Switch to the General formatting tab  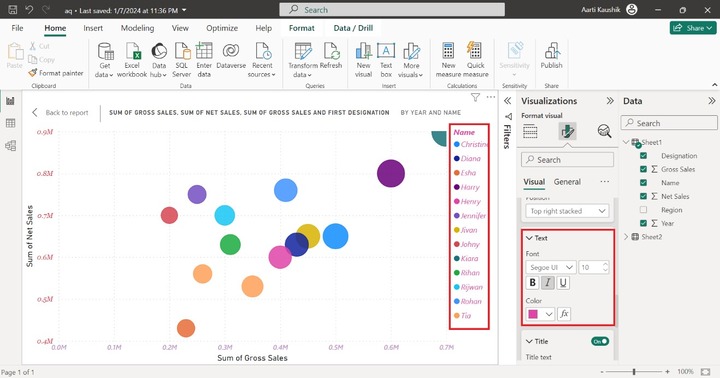tap(567, 182)
